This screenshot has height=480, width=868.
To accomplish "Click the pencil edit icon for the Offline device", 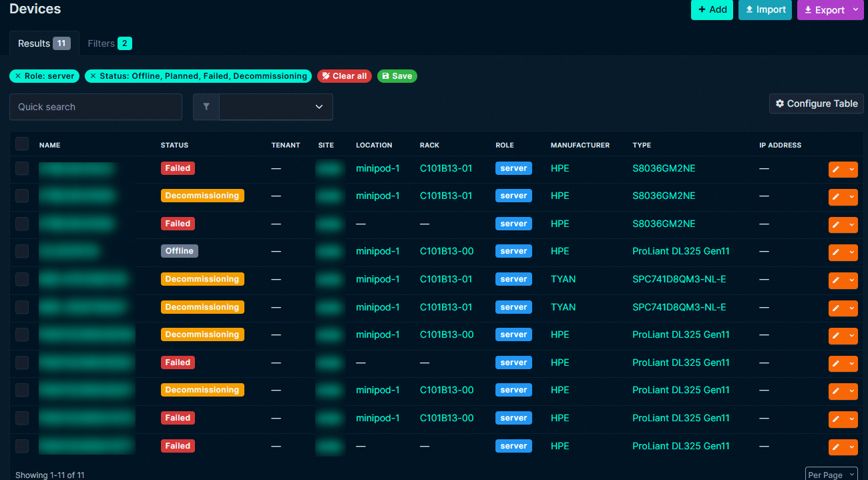I will coord(836,252).
